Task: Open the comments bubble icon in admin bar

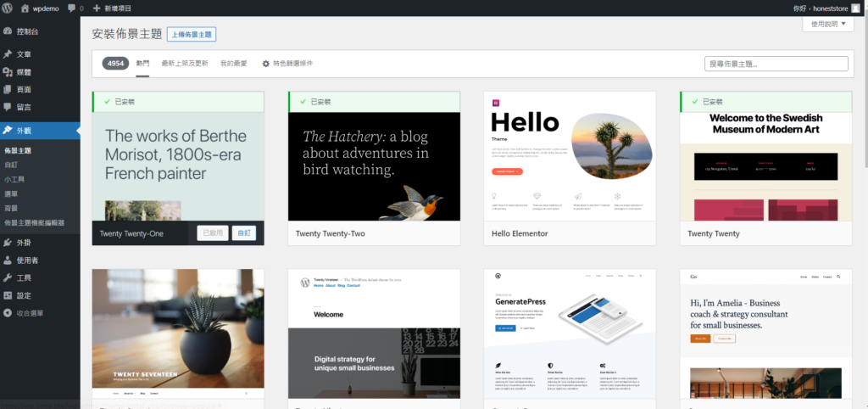Action: (71, 8)
